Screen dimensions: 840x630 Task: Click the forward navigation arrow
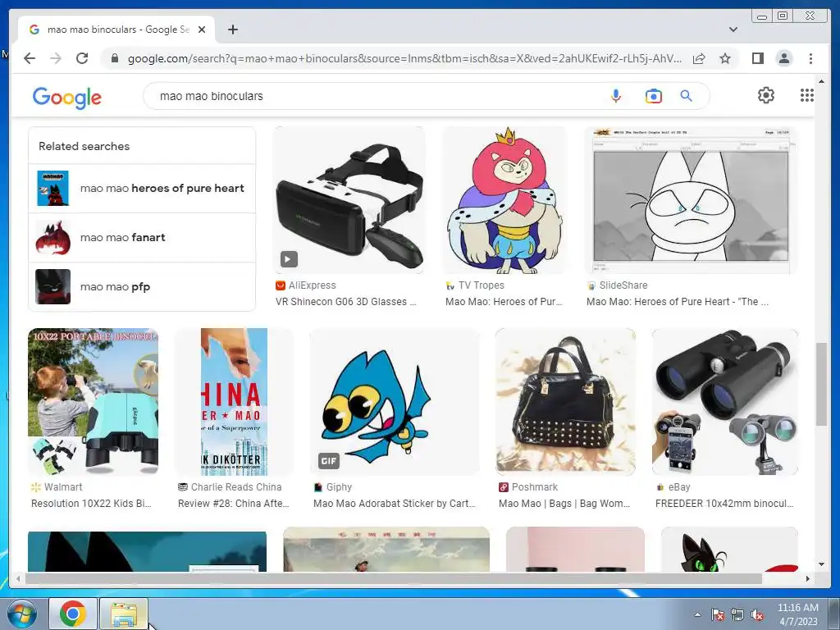(56, 58)
